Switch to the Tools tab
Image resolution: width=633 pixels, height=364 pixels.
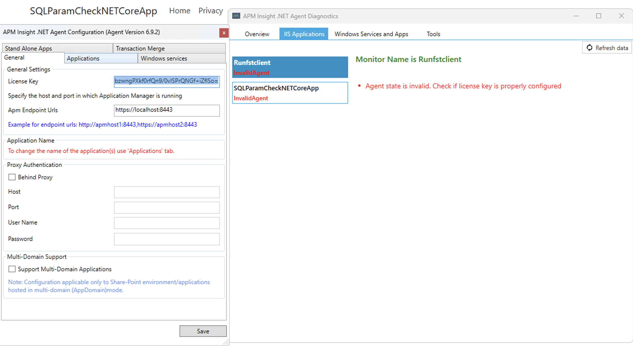433,34
